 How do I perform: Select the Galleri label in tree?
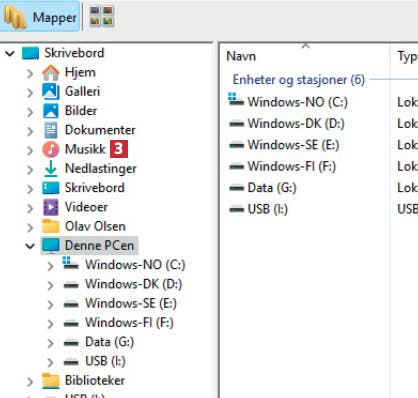pos(82,91)
